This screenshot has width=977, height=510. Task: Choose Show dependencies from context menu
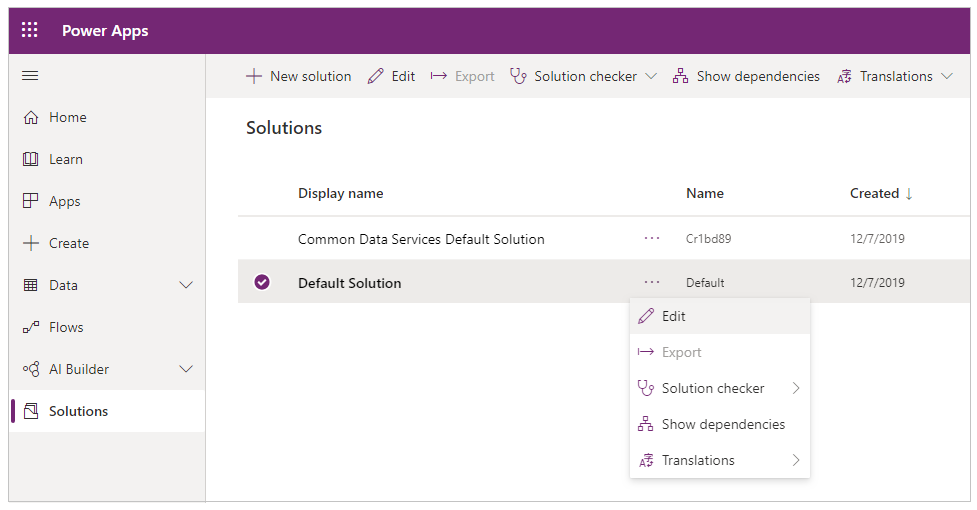[x=720, y=424]
